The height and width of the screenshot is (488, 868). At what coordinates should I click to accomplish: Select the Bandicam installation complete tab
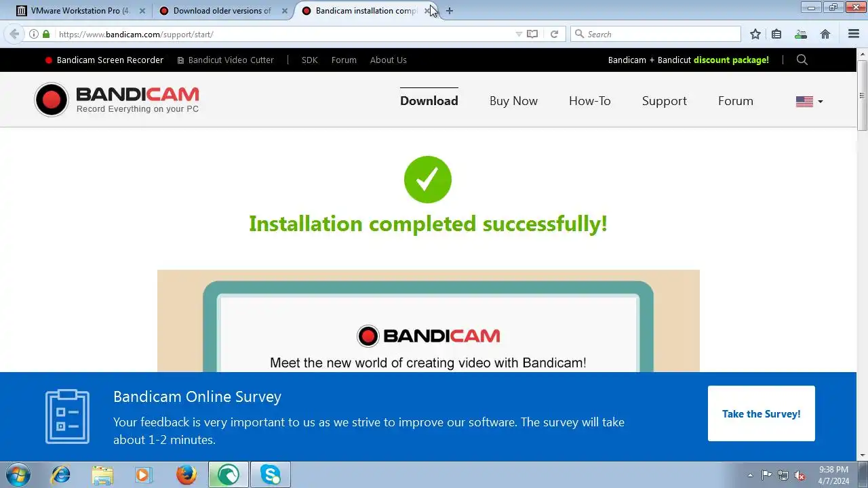[x=366, y=11]
